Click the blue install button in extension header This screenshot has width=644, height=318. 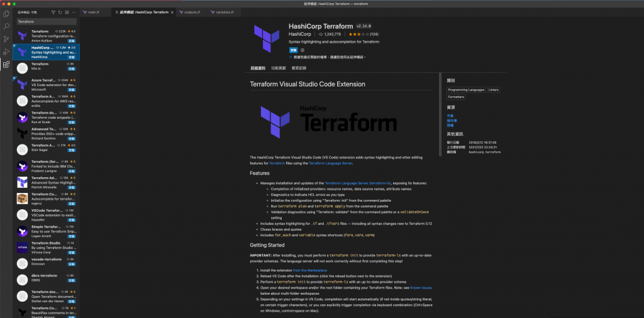click(293, 50)
